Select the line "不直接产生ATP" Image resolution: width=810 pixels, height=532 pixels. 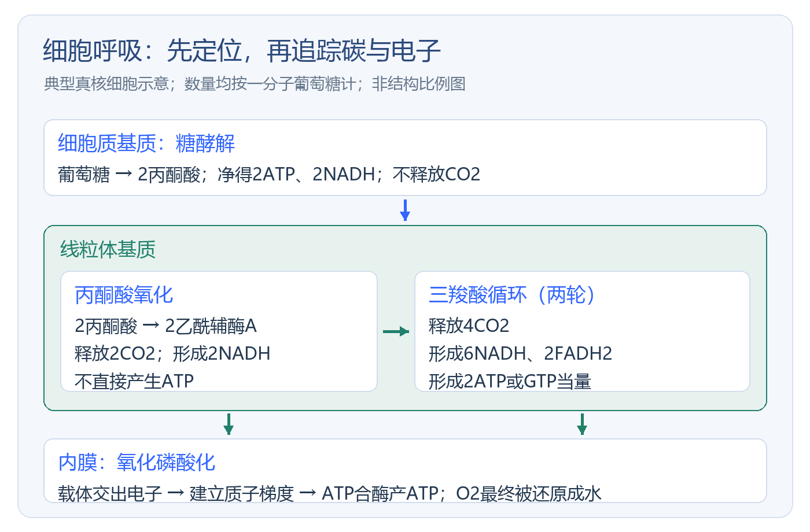[x=134, y=381]
